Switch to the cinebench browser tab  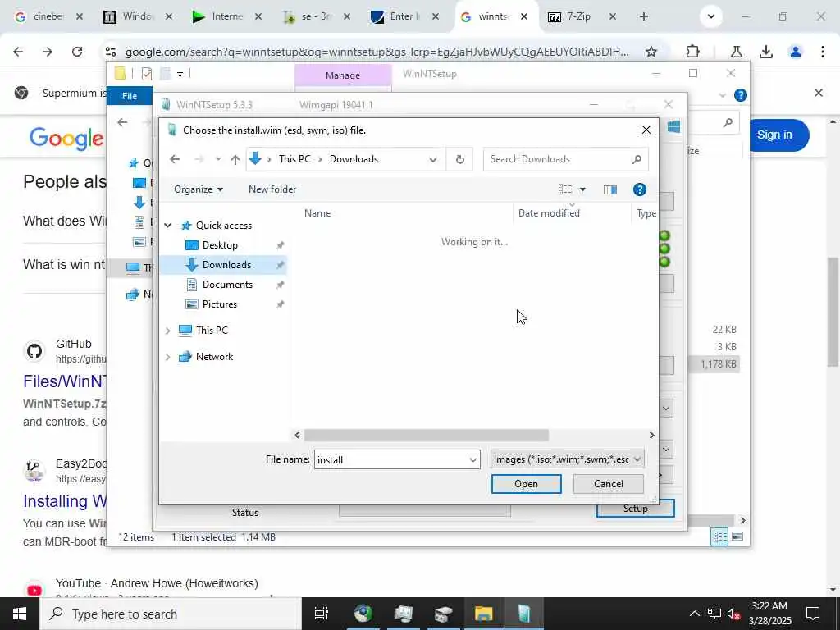tap(48, 16)
